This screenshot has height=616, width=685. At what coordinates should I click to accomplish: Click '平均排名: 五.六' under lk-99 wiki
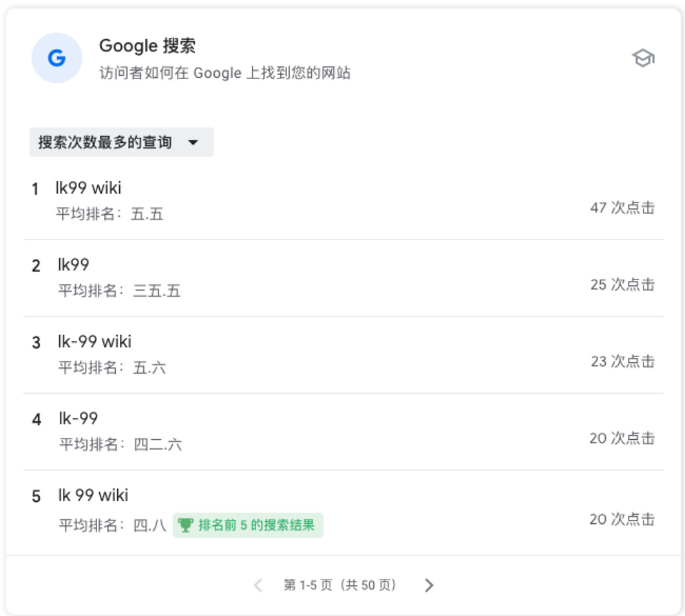click(112, 368)
